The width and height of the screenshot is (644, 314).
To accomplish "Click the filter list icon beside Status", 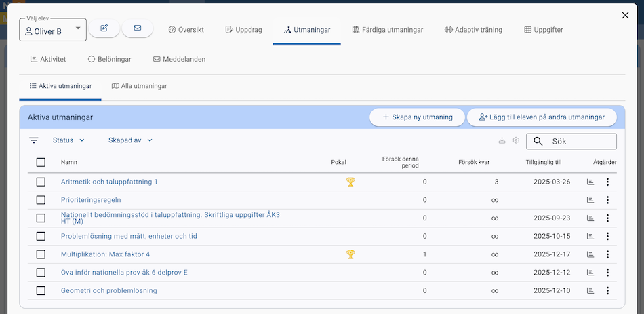I will (x=34, y=140).
